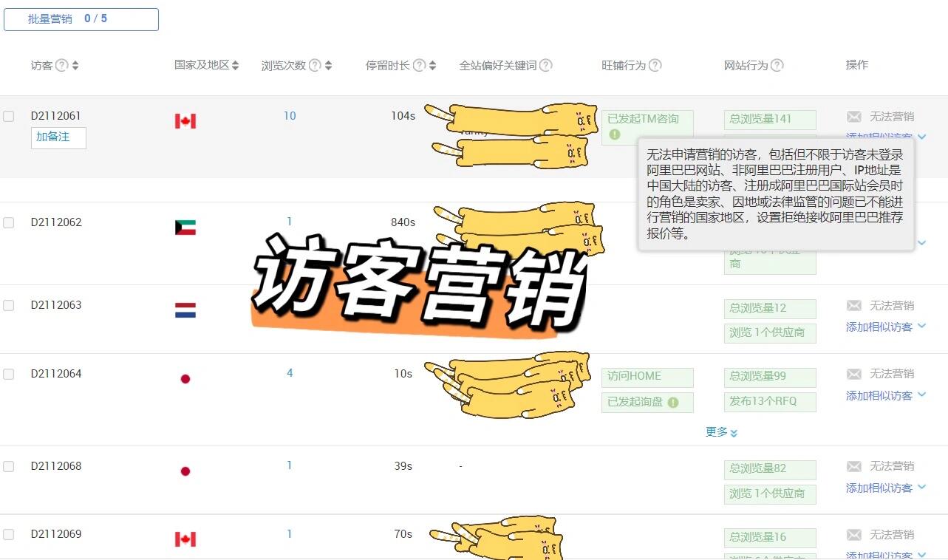The height and width of the screenshot is (560, 948).
Task: Click the 840s dwell time value
Action: 403,222
